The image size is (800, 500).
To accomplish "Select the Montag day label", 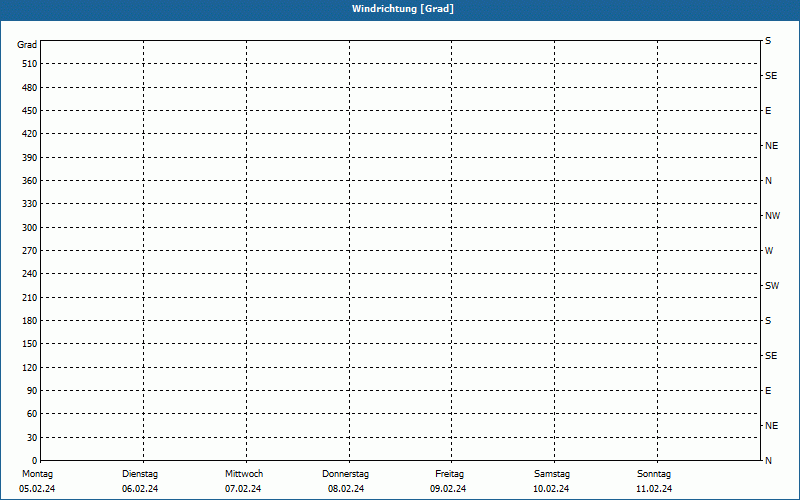I will click(x=37, y=474).
